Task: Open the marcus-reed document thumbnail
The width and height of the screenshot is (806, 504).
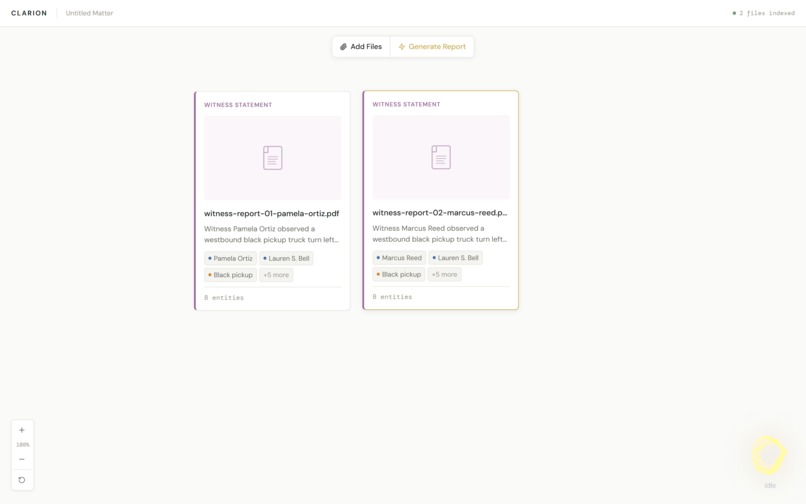Action: coord(441,157)
